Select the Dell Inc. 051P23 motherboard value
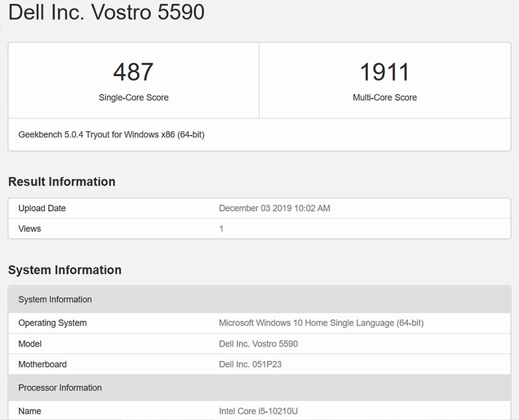Screen dimensions: 519x420 coord(250,364)
